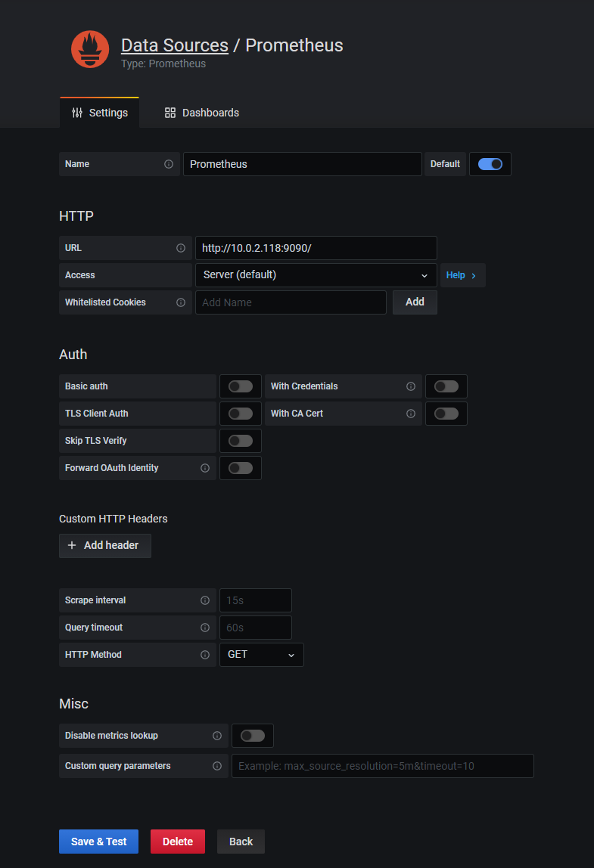Click the info icon beside Name field

[169, 164]
